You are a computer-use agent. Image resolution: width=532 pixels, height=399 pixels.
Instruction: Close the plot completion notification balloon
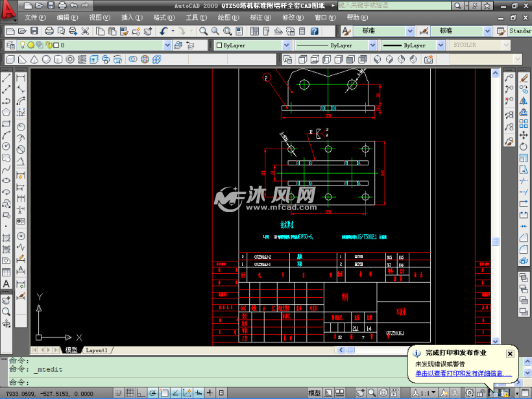click(510, 354)
